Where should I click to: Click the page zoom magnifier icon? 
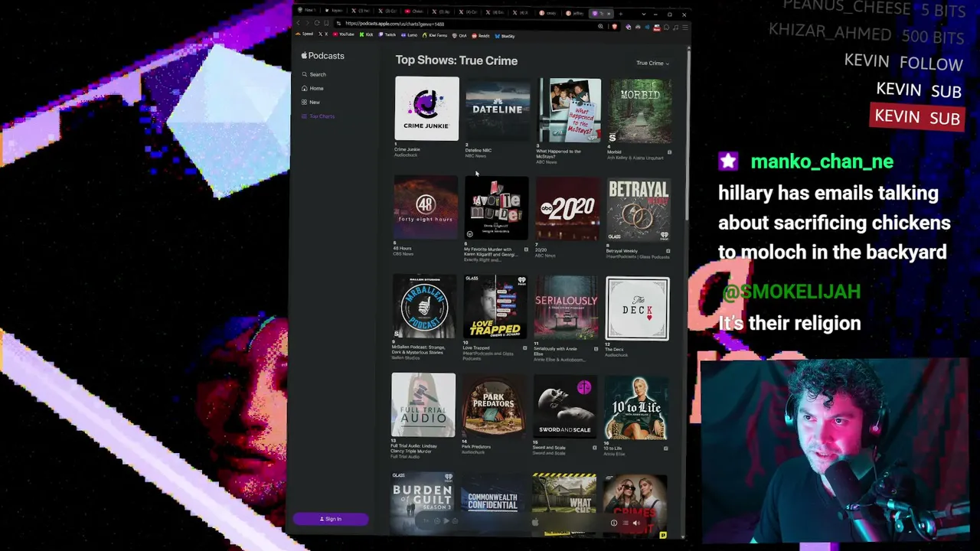pos(600,27)
